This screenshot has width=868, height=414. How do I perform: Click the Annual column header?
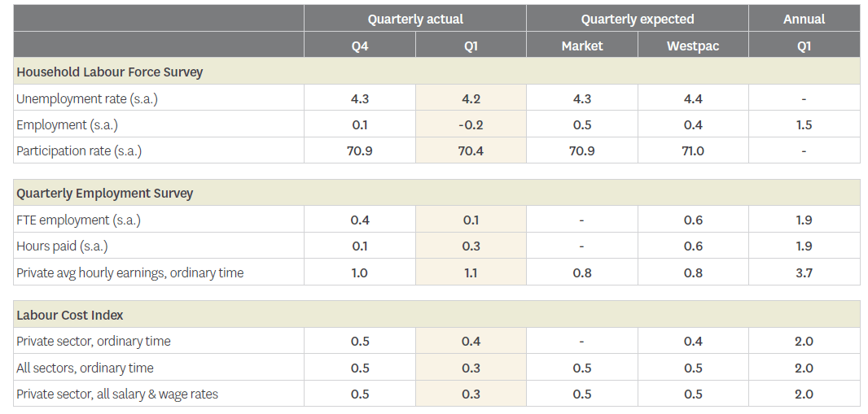tap(804, 19)
